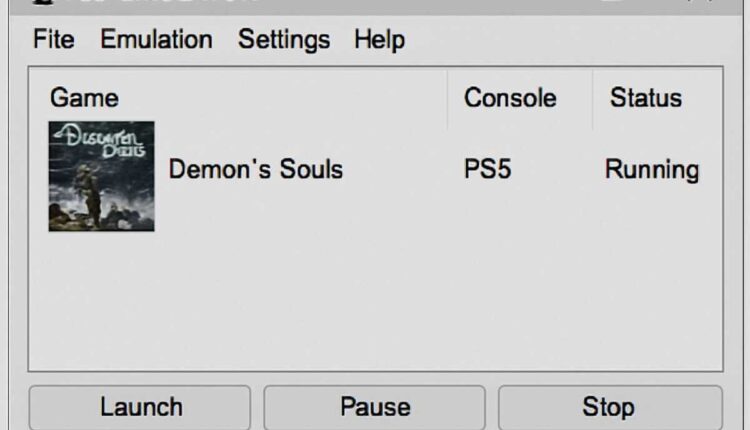
Task: Open the Emulation menu
Action: pos(156,40)
